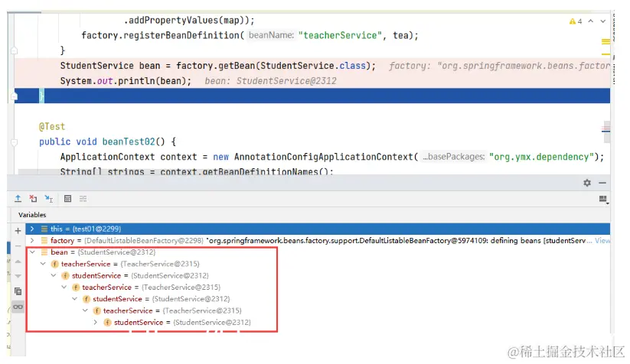Go to previous highlighted problem arrow
The image size is (630, 364).
click(591, 21)
